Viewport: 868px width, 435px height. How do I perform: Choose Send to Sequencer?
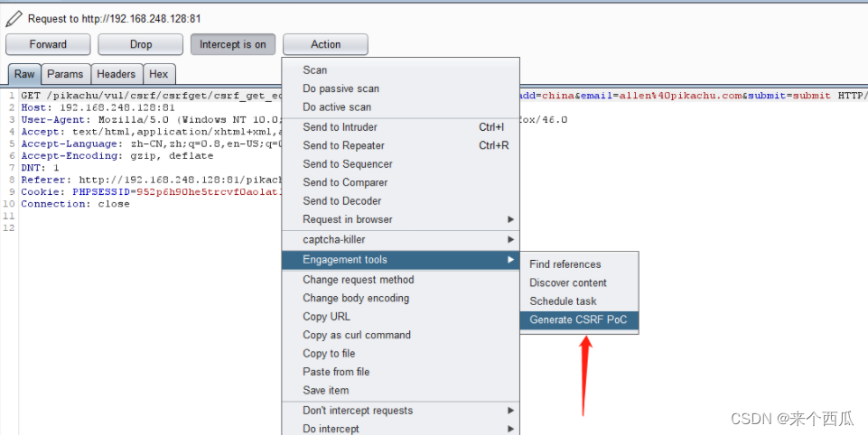pos(401,164)
